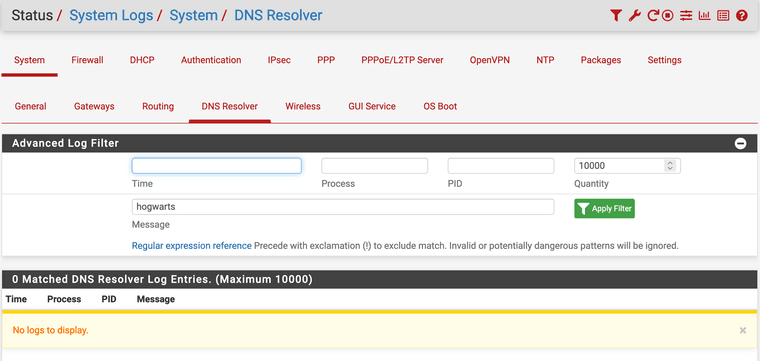Open the OS Boot sub-tab
The width and height of the screenshot is (760, 361).
[x=440, y=106]
